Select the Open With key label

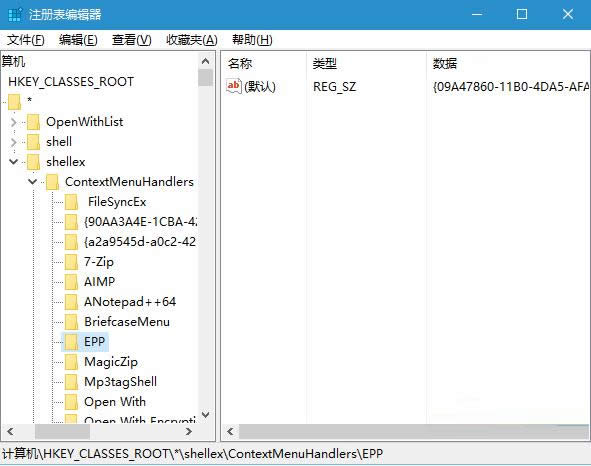tap(115, 402)
